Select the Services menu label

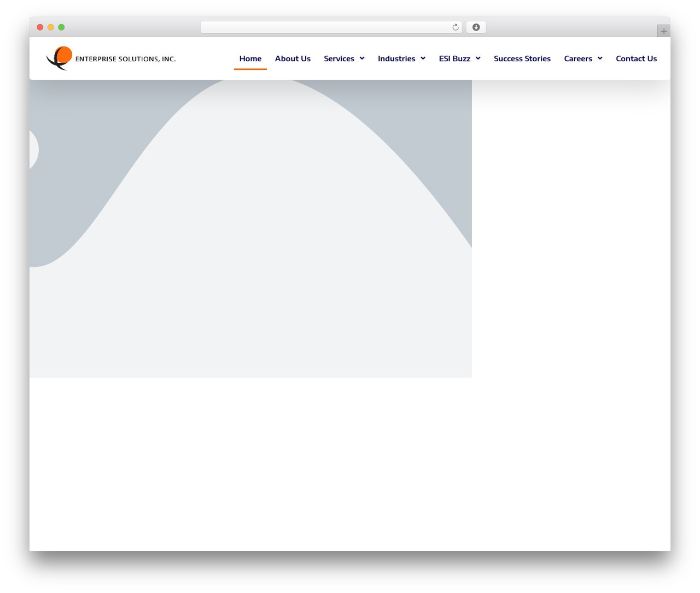[x=339, y=59]
